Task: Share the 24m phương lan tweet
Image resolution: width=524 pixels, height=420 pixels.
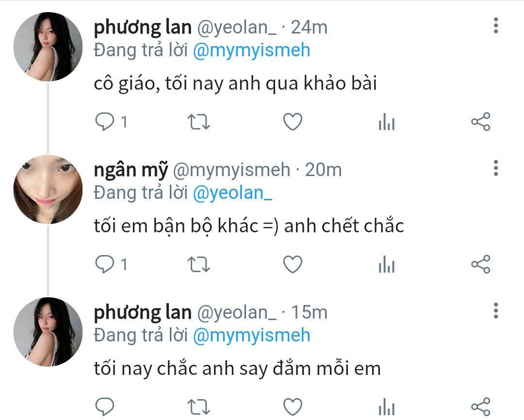Action: [x=481, y=121]
